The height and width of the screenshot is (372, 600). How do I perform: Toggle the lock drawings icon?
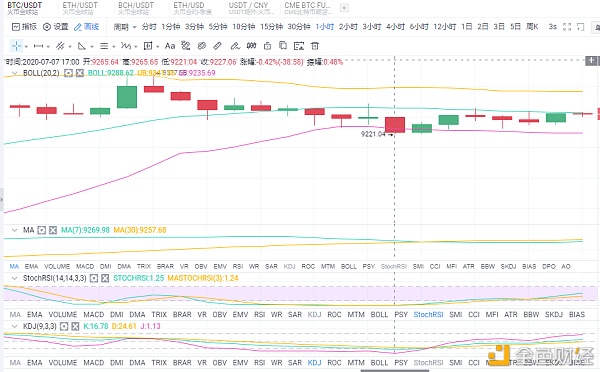267,46
